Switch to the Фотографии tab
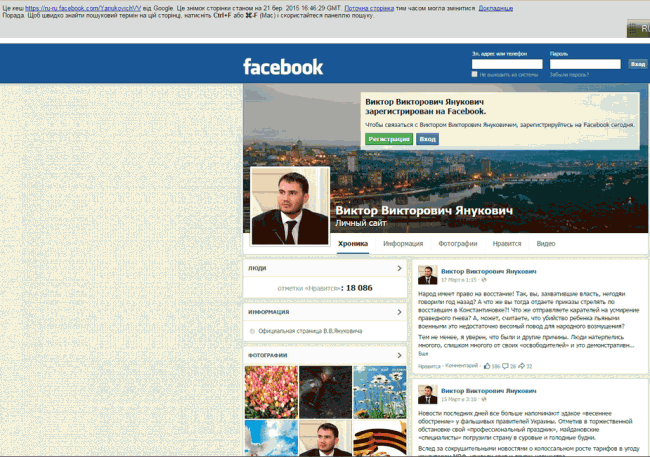Viewport: 650px width, 457px height. [457, 244]
